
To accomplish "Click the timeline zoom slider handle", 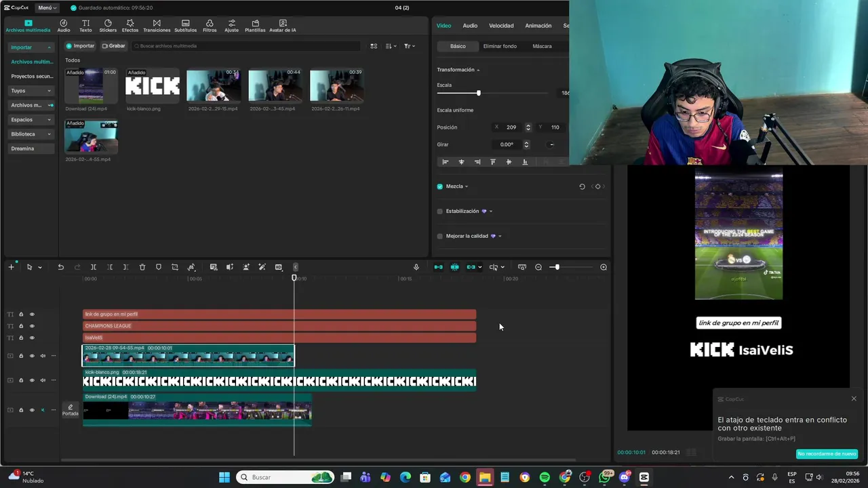I will point(557,267).
